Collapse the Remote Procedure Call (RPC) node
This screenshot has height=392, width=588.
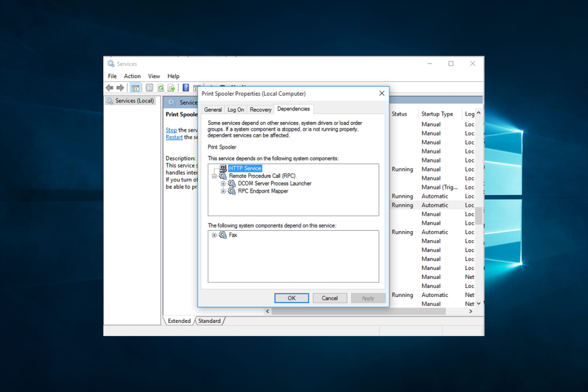[214, 176]
